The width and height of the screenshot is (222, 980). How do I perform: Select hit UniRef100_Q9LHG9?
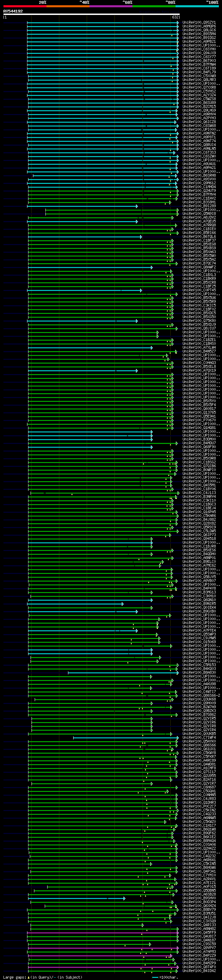[x=199, y=110]
